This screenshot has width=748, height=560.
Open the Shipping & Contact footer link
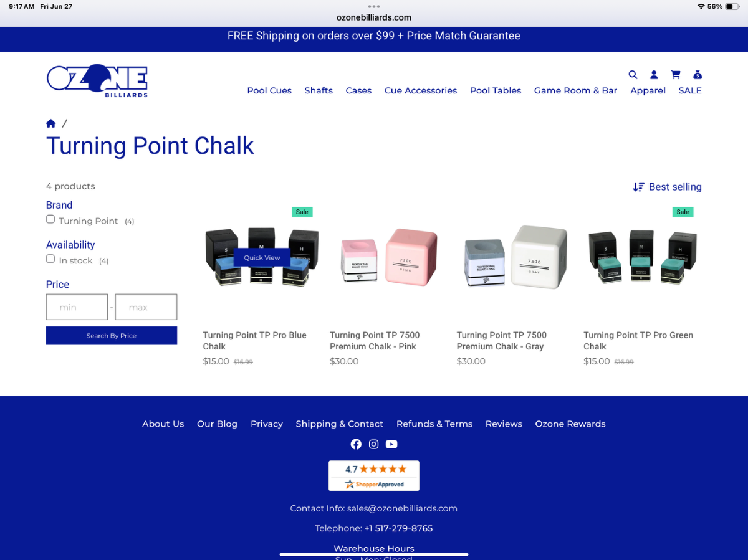click(x=339, y=424)
